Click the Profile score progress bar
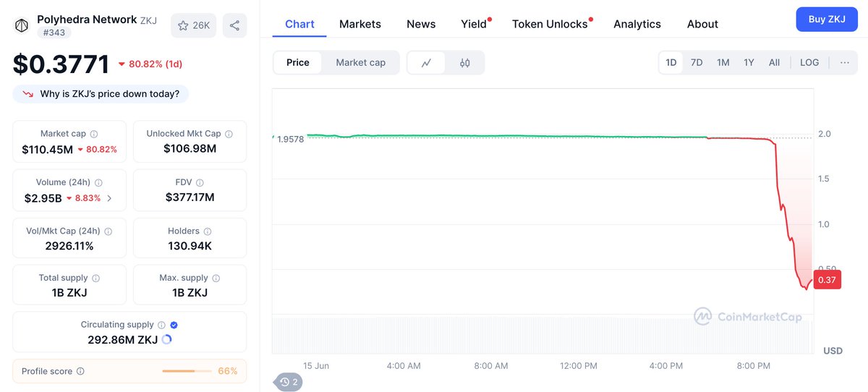The width and height of the screenshot is (868, 392). tap(187, 371)
